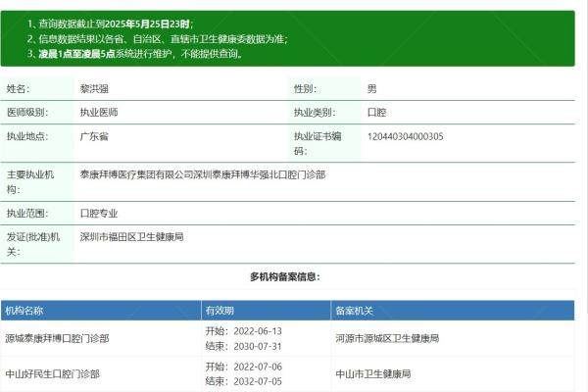Click the 医师级别 label
This screenshot has width=588, height=392.
tap(27, 112)
